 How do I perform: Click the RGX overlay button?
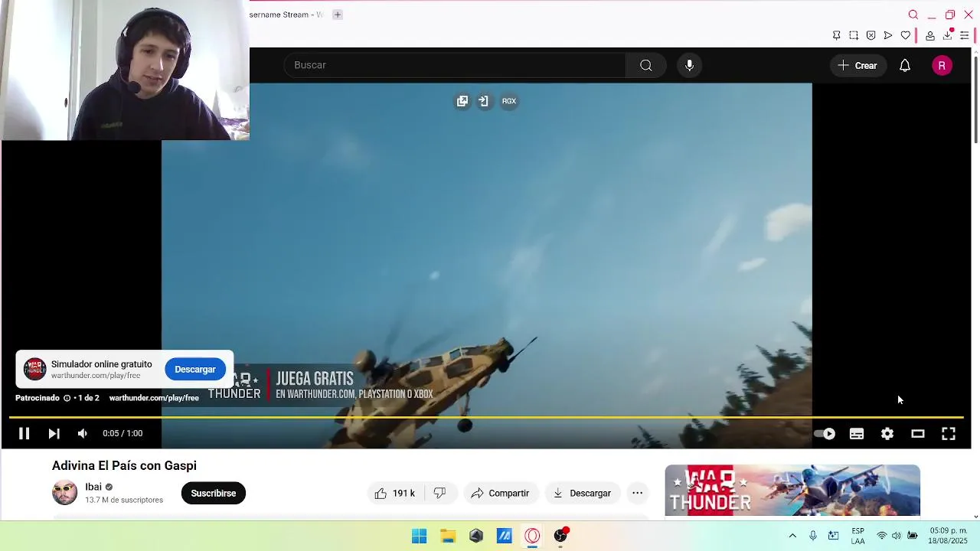tap(509, 101)
